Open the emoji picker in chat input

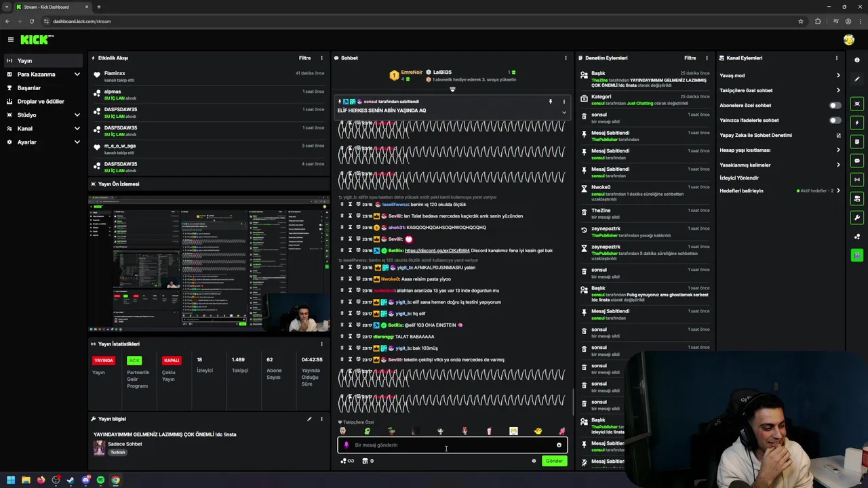click(559, 445)
